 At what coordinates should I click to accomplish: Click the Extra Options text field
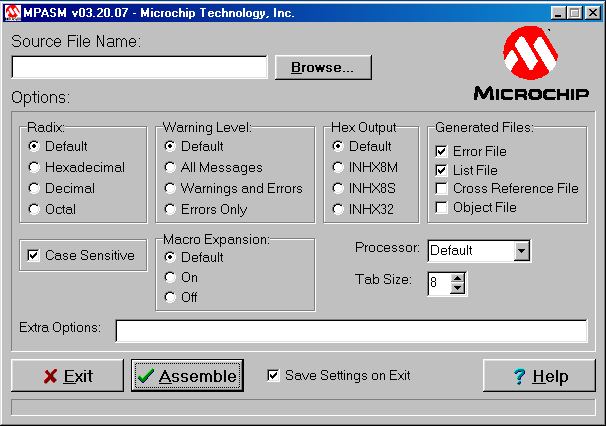tap(351, 331)
